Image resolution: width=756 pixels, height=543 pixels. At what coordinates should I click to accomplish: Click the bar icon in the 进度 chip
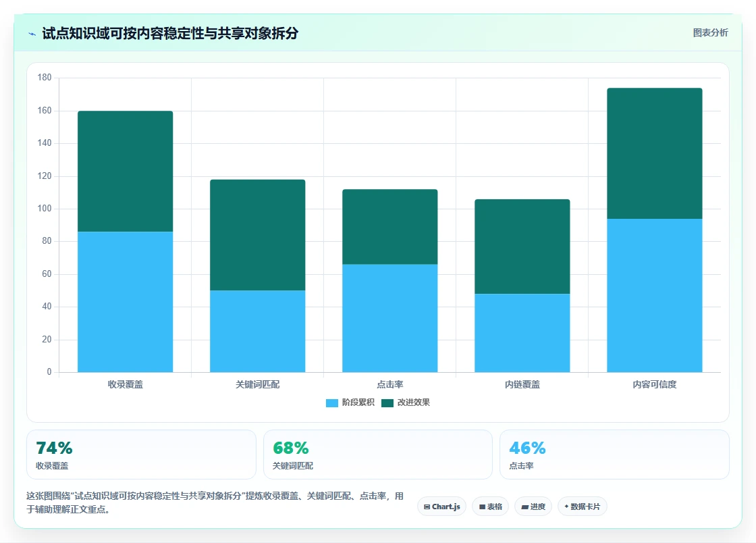(524, 507)
